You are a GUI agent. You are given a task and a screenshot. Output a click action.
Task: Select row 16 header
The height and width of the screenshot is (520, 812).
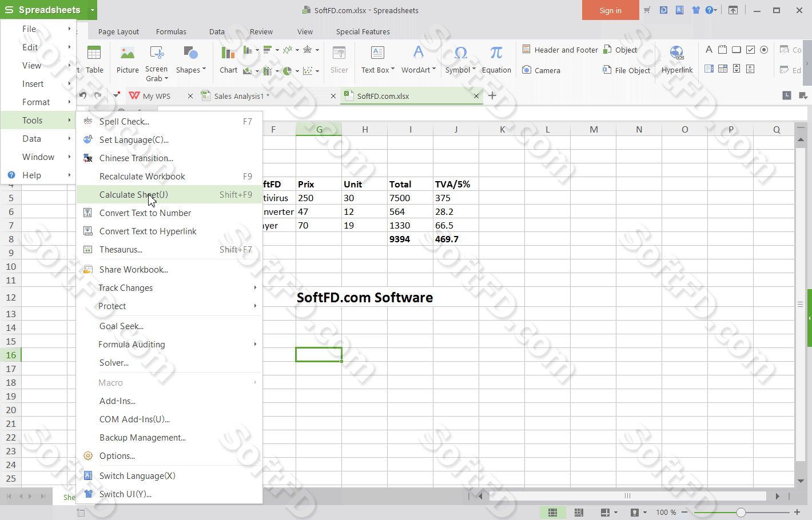(11, 355)
